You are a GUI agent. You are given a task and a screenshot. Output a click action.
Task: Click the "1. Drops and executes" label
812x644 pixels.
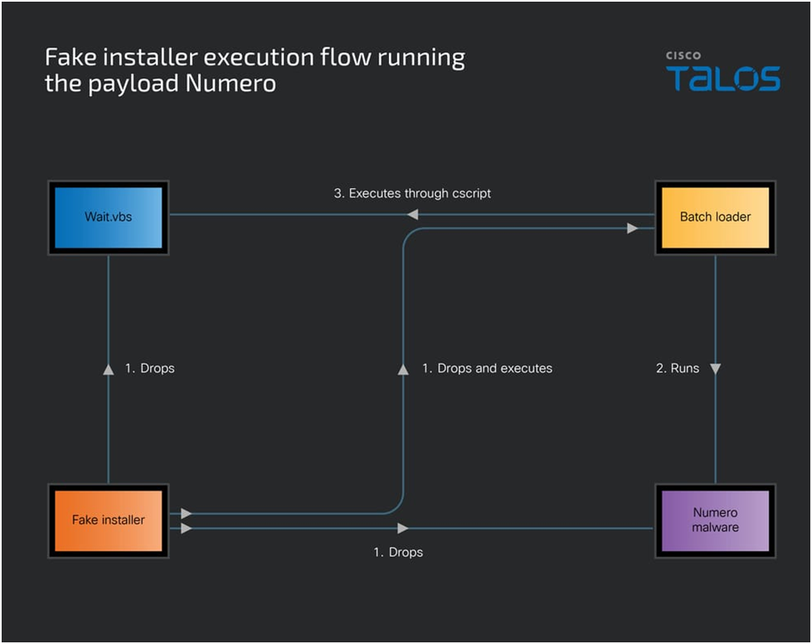487,368
